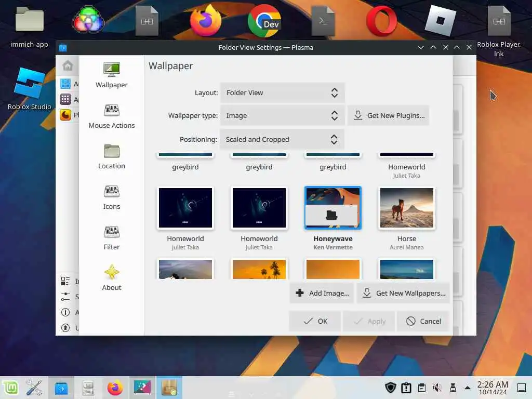Click the blue settings window taskbar entry
Image resolution: width=532 pixels, height=399 pixels.
coord(61,388)
